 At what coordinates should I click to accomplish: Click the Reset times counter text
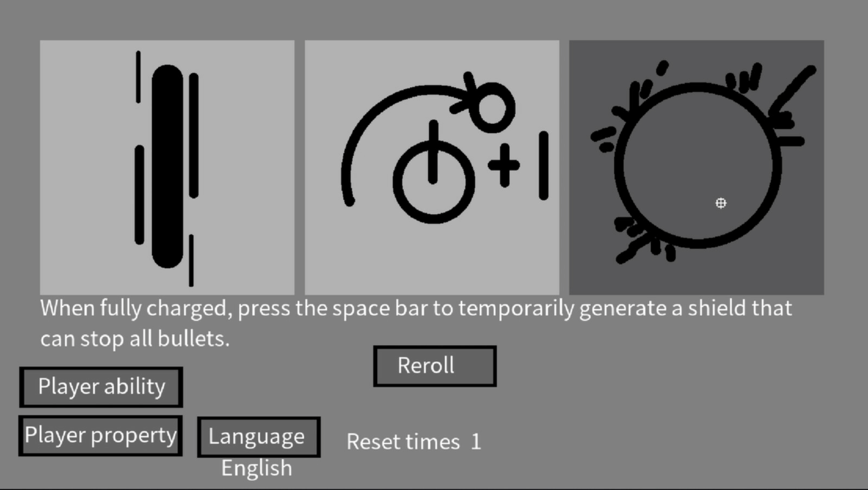[413, 441]
